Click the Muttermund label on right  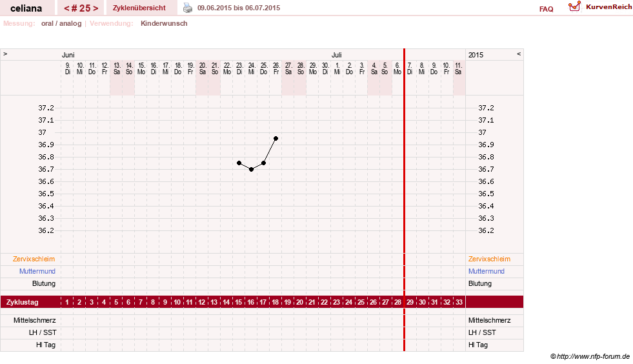(x=487, y=271)
